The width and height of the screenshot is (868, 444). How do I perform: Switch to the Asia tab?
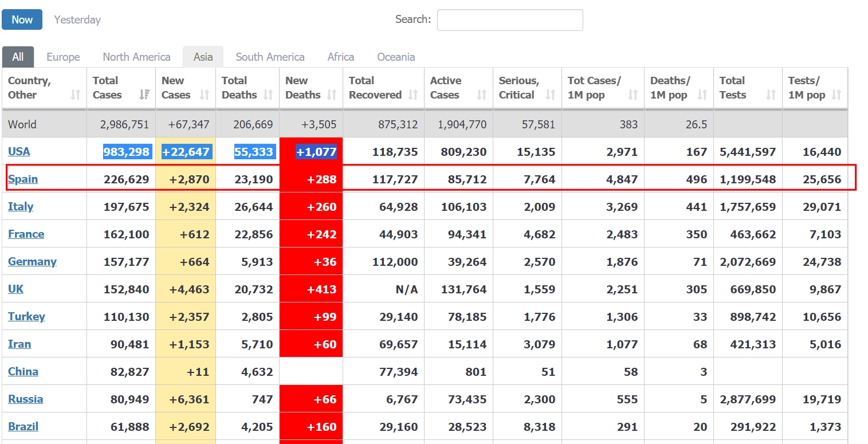click(x=203, y=57)
